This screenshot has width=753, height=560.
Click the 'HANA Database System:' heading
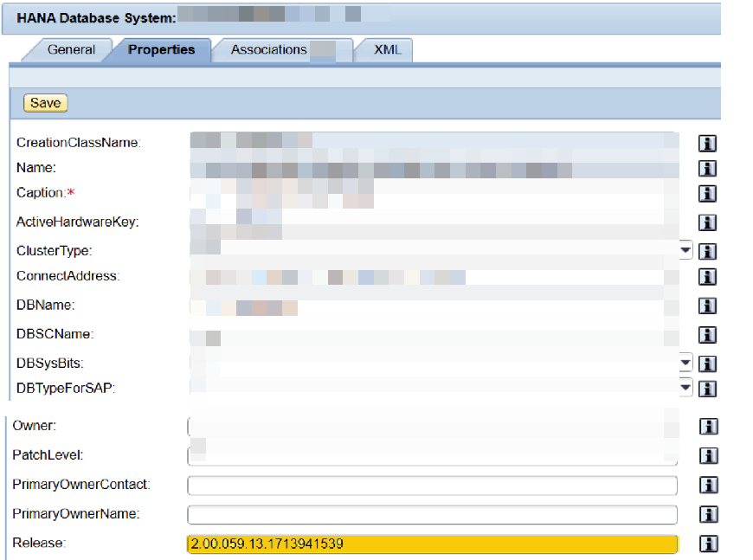coord(97,18)
